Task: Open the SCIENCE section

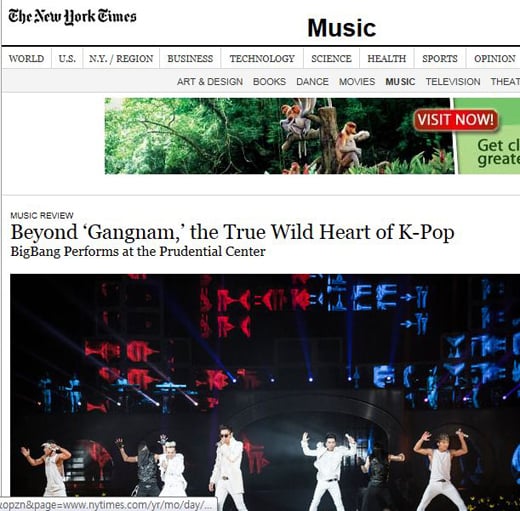Action: 331,59
